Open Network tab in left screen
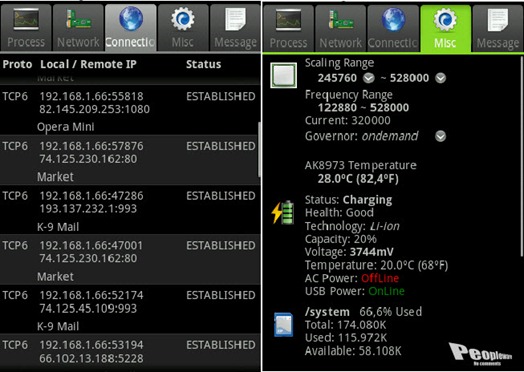The width and height of the screenshot is (524, 372). (x=78, y=28)
